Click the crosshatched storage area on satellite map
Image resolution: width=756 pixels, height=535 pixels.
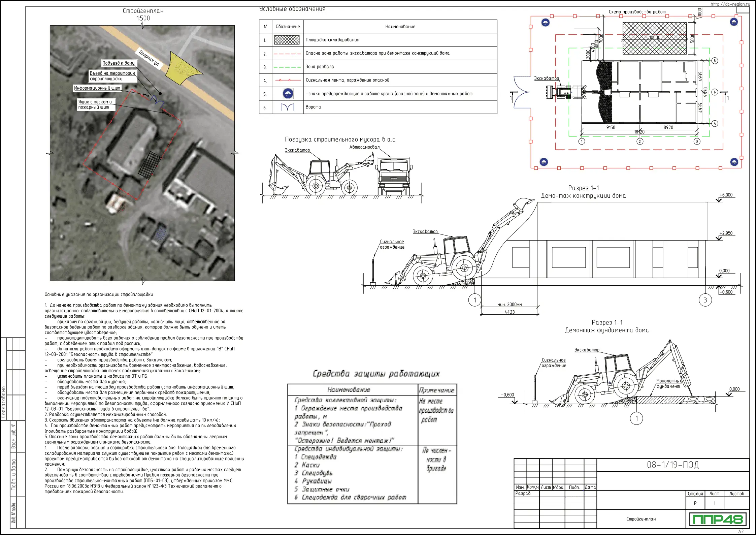tap(150, 165)
